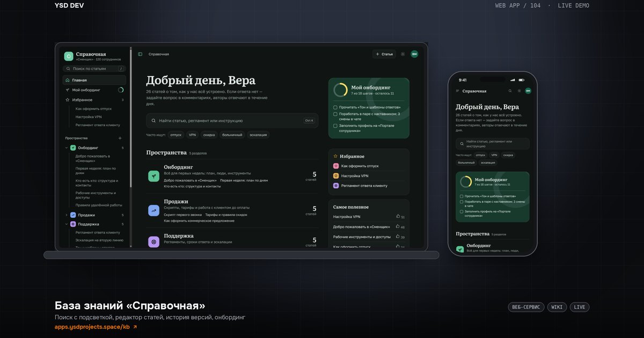
Task: Click the plus icon beside Пространства in the sidebar
Action: (120, 138)
